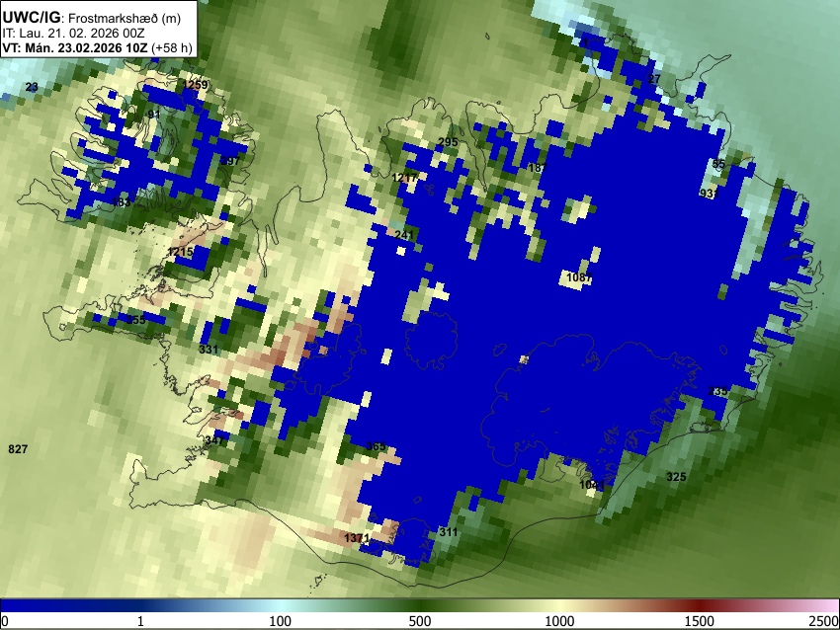
Task: Click the map value "91"
Action: [x=154, y=114]
